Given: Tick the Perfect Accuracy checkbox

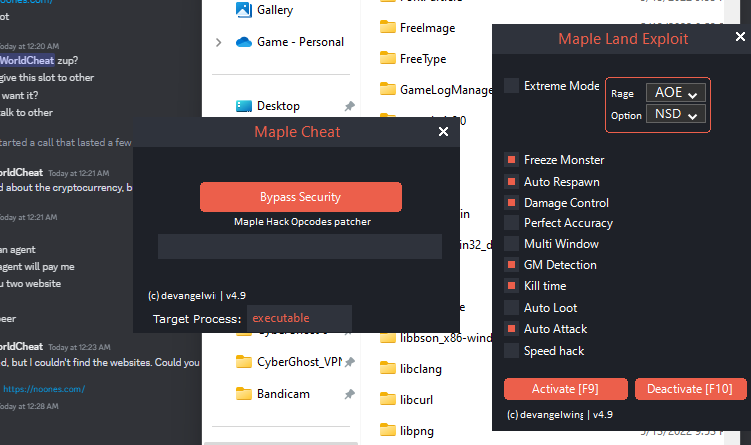Looking at the screenshot, I should point(512,223).
